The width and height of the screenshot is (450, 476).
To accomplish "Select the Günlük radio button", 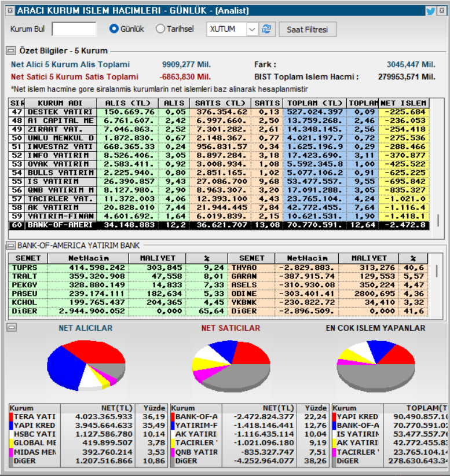I will tap(114, 29).
